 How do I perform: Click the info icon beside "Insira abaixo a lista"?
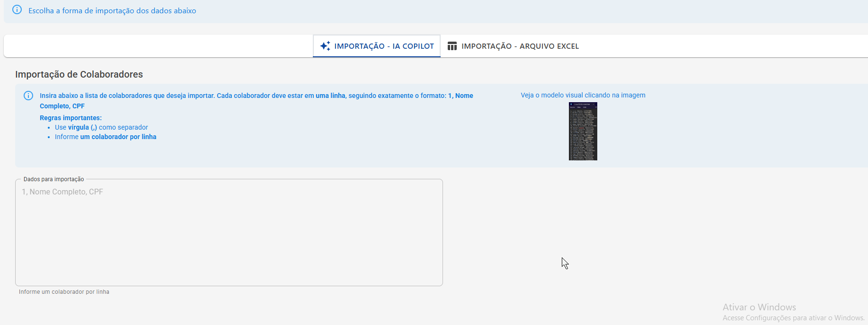tap(28, 96)
